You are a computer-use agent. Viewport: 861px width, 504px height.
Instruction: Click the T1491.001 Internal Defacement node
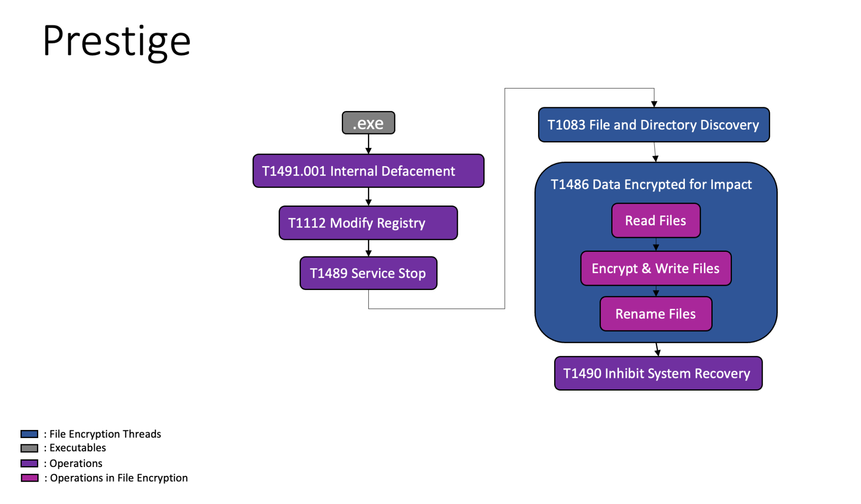coord(368,171)
